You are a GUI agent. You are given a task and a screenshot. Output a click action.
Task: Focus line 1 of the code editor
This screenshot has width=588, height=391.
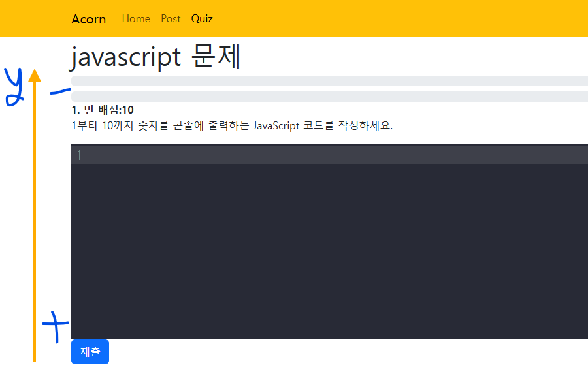pyautogui.click(x=330, y=155)
